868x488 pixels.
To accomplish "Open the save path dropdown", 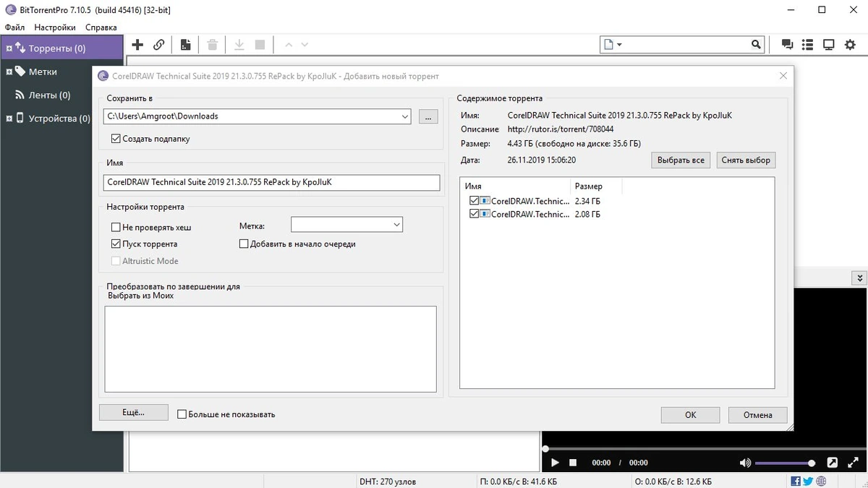I will pyautogui.click(x=404, y=116).
